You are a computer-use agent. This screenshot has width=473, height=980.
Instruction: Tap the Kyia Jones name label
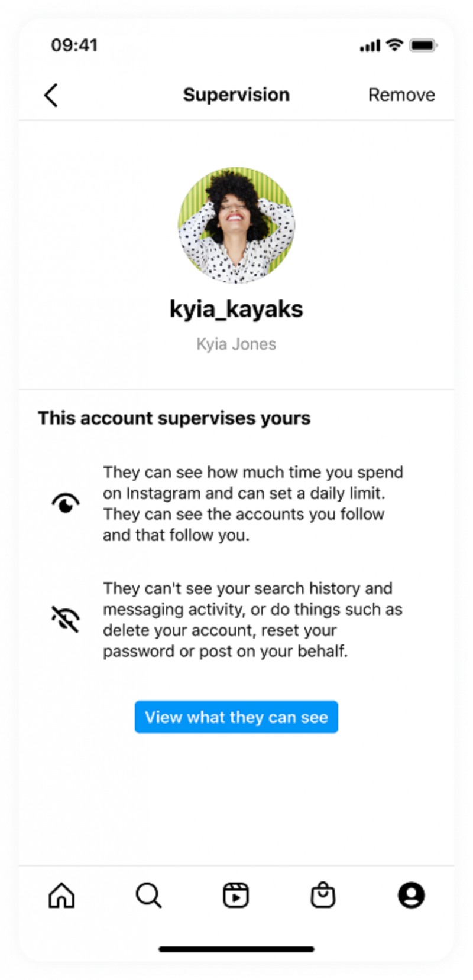(237, 344)
